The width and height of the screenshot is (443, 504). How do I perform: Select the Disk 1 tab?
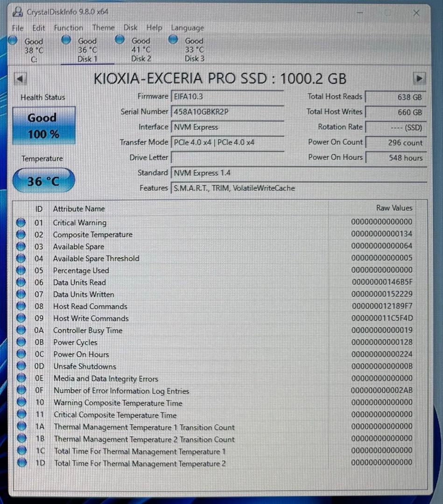pyautogui.click(x=87, y=49)
